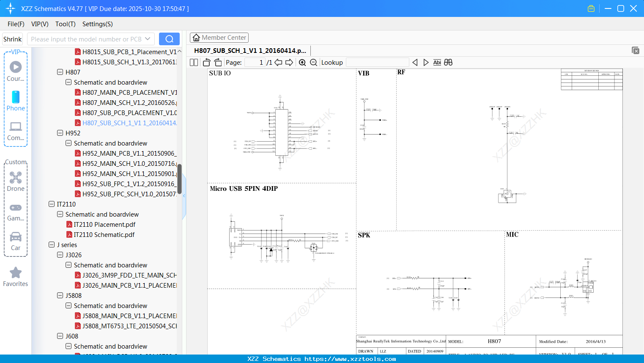Viewport: 644px width, 363px height.
Task: Open the VIP(V) menu
Action: pos(40,24)
